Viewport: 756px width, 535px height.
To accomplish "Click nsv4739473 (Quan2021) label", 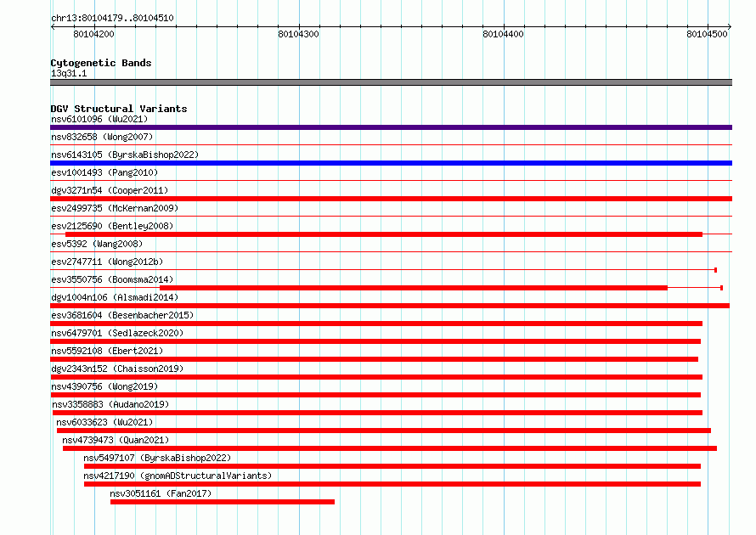I will click(116, 440).
